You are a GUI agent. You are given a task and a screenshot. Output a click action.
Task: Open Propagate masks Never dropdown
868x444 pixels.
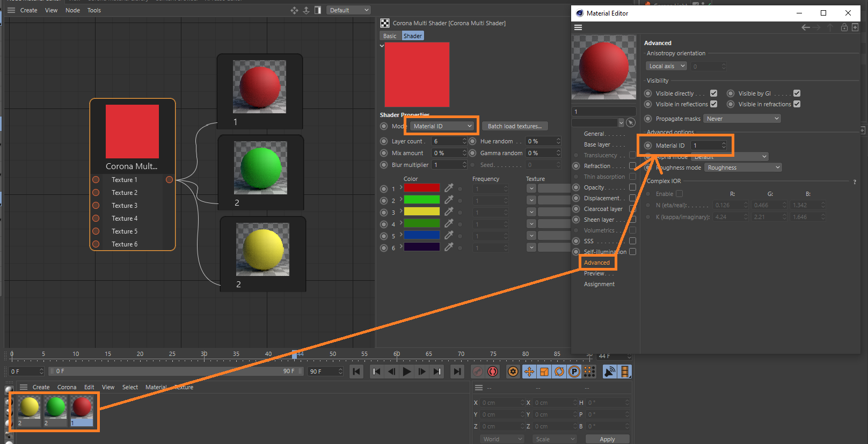click(x=742, y=119)
